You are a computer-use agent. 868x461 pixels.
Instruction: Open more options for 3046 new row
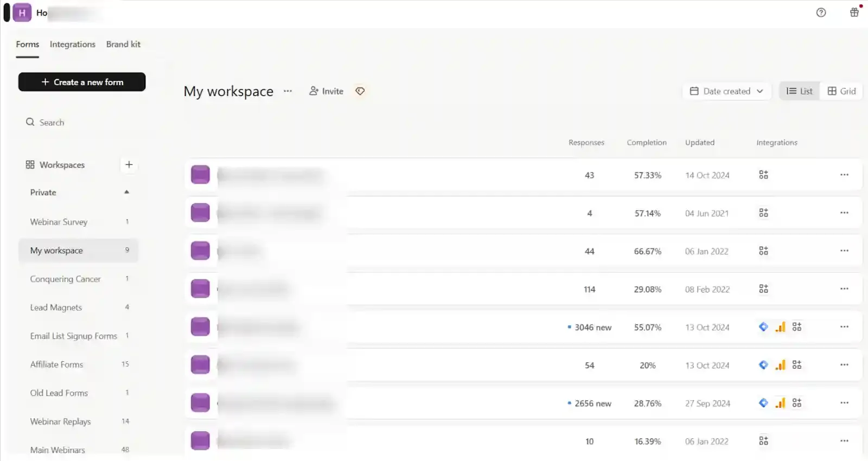coord(844,326)
